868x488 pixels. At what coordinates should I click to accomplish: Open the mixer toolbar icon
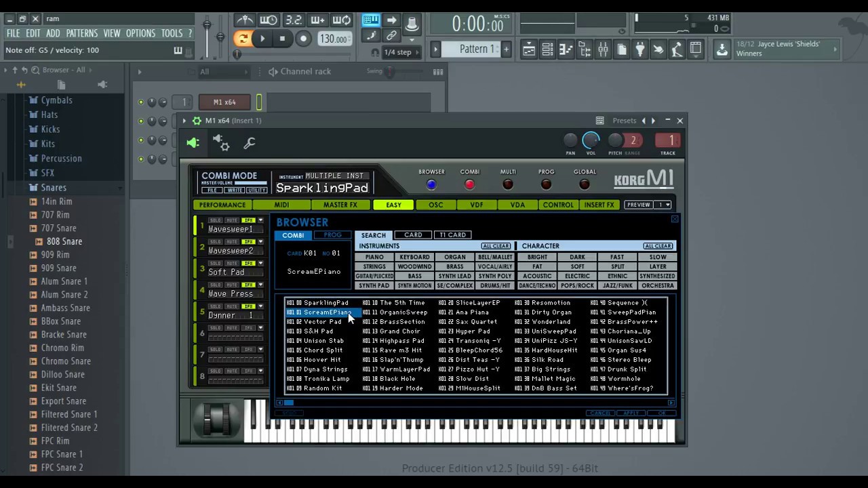coord(602,49)
